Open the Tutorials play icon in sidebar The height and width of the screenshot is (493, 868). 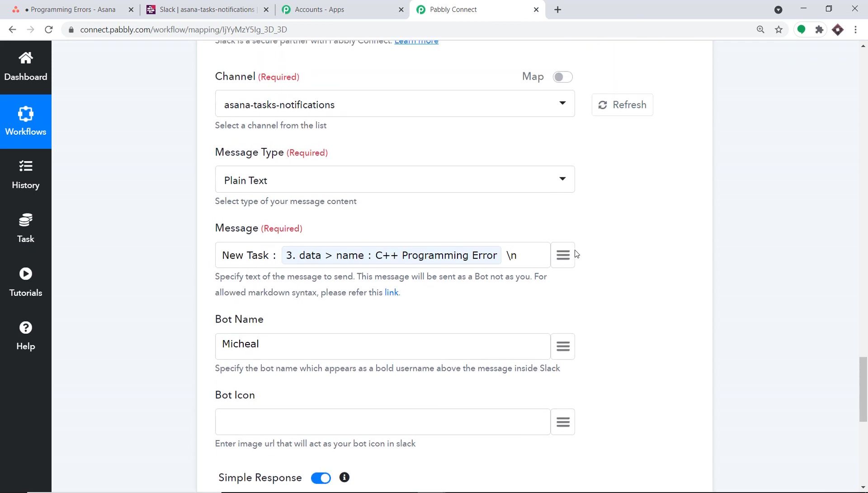coord(26,274)
